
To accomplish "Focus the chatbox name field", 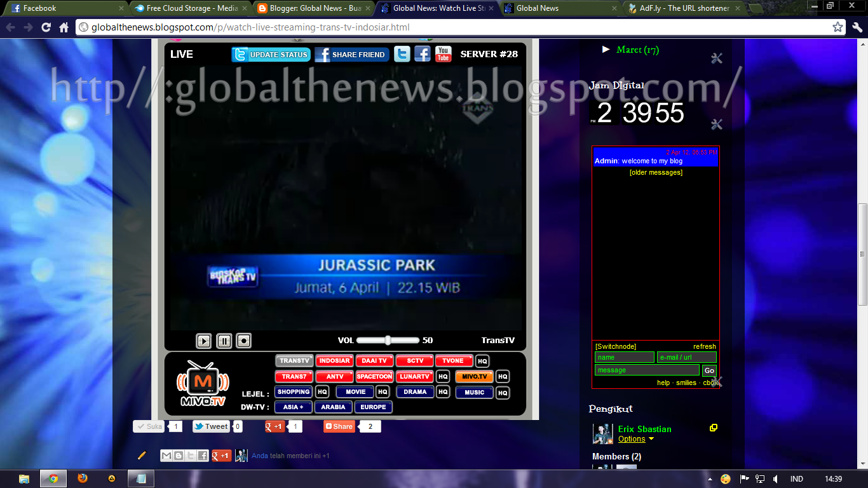I will 625,358.
